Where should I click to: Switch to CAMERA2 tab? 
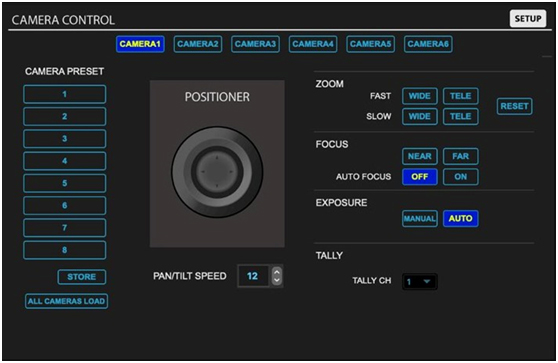click(198, 44)
